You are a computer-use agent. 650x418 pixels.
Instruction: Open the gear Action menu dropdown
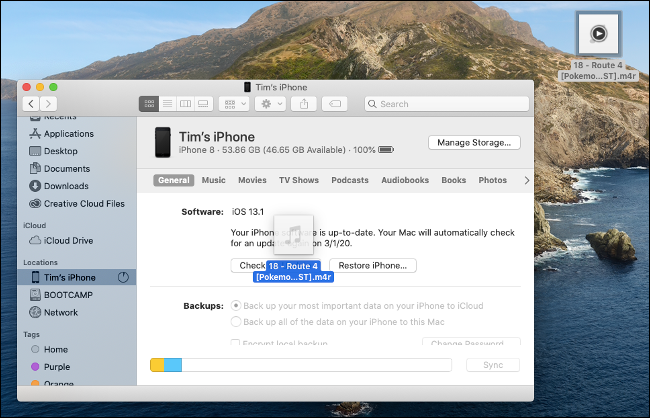pyautogui.click(x=271, y=103)
